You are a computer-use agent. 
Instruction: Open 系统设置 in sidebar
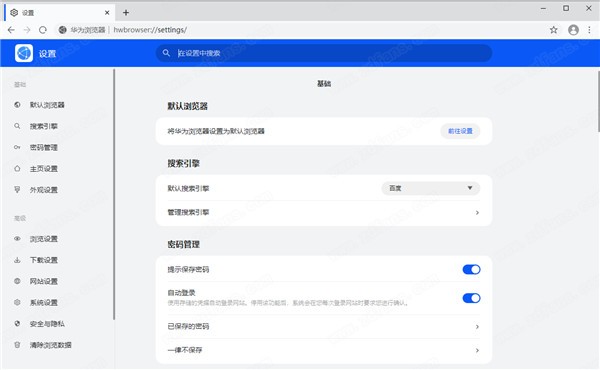(x=44, y=302)
